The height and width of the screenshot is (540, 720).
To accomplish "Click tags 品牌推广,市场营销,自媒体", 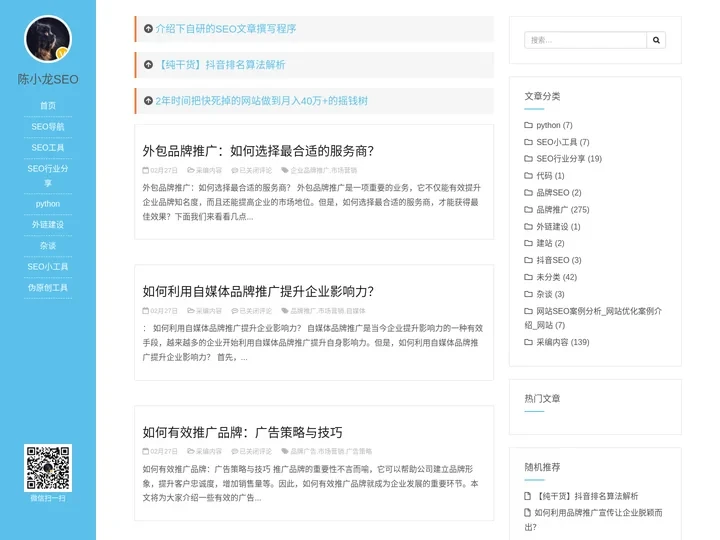I will pyautogui.click(x=328, y=311).
